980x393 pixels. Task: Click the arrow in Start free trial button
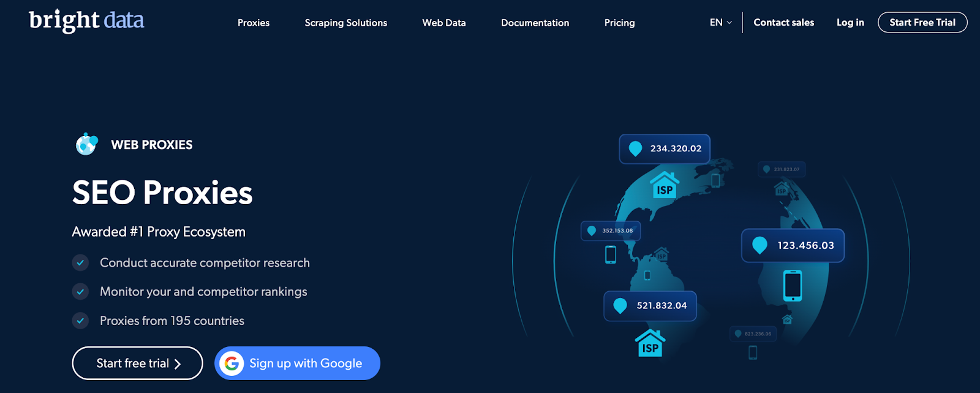tap(178, 364)
